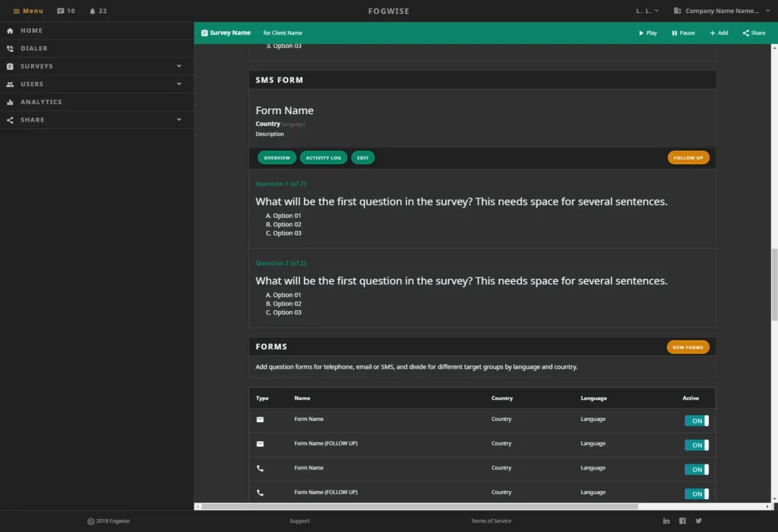Click the phone icon of the last Form Name (FOLLOW UP) row

tap(260, 492)
